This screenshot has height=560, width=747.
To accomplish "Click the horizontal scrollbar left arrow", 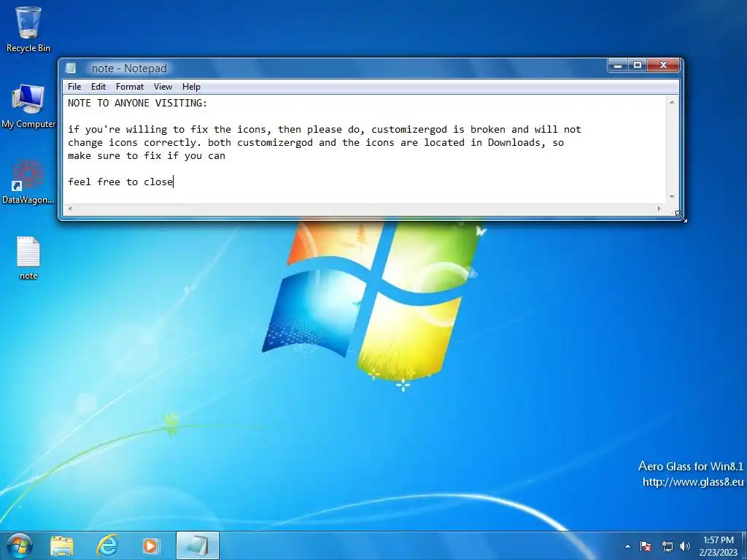I will coord(70,209).
